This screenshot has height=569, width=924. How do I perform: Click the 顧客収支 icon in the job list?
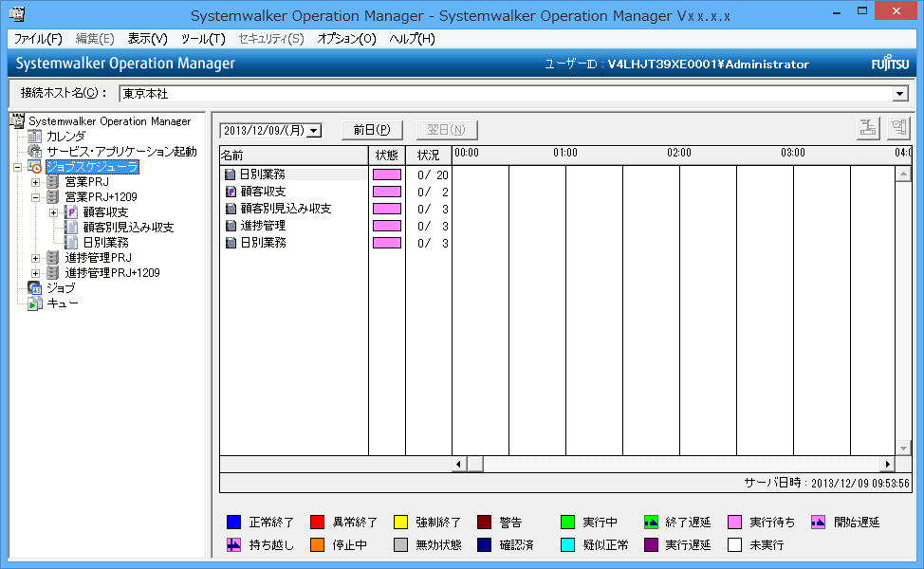click(x=230, y=192)
